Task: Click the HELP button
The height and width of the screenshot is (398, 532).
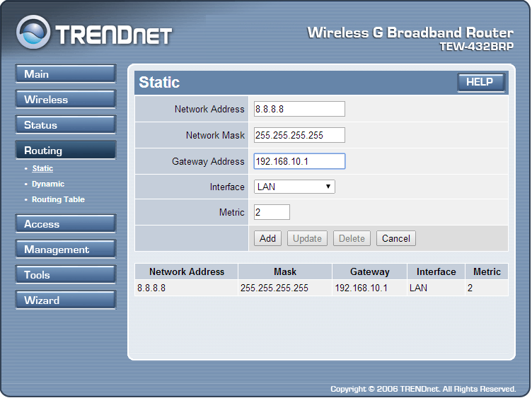Action: (480, 83)
